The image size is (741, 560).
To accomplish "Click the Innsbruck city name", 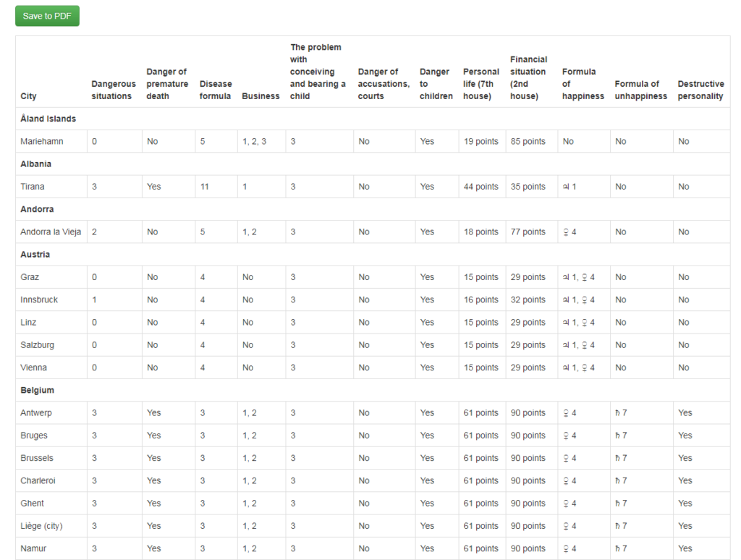I will click(40, 300).
